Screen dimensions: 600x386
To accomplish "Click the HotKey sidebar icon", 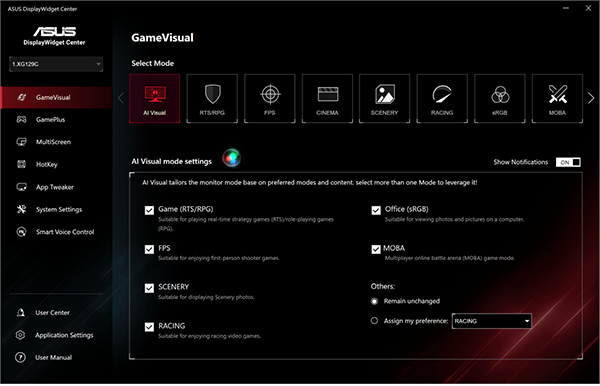I will [21, 164].
